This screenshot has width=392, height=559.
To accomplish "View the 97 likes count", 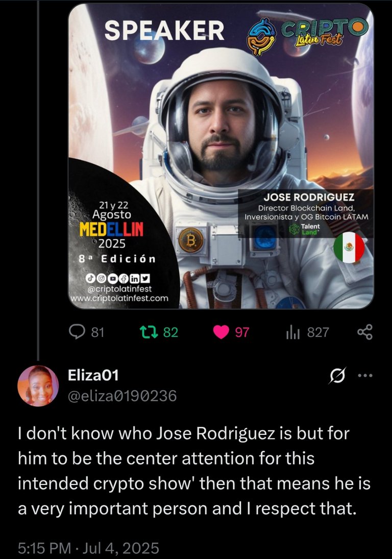I will click(x=242, y=332).
